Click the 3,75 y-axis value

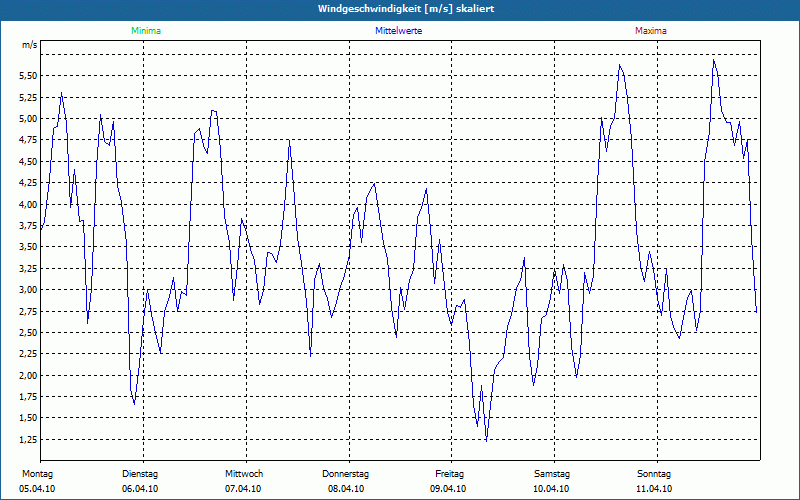tap(29, 226)
